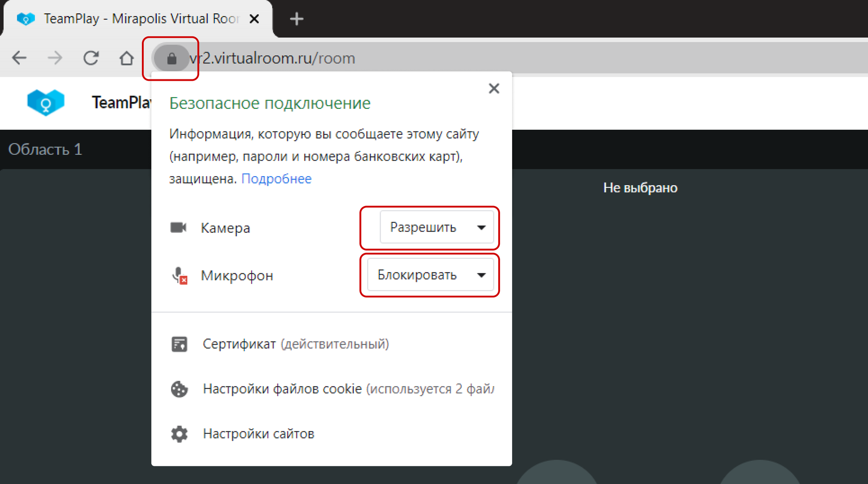Image resolution: width=868 pixels, height=484 pixels.
Task: Click the Не выбрано text
Action: pyautogui.click(x=640, y=188)
